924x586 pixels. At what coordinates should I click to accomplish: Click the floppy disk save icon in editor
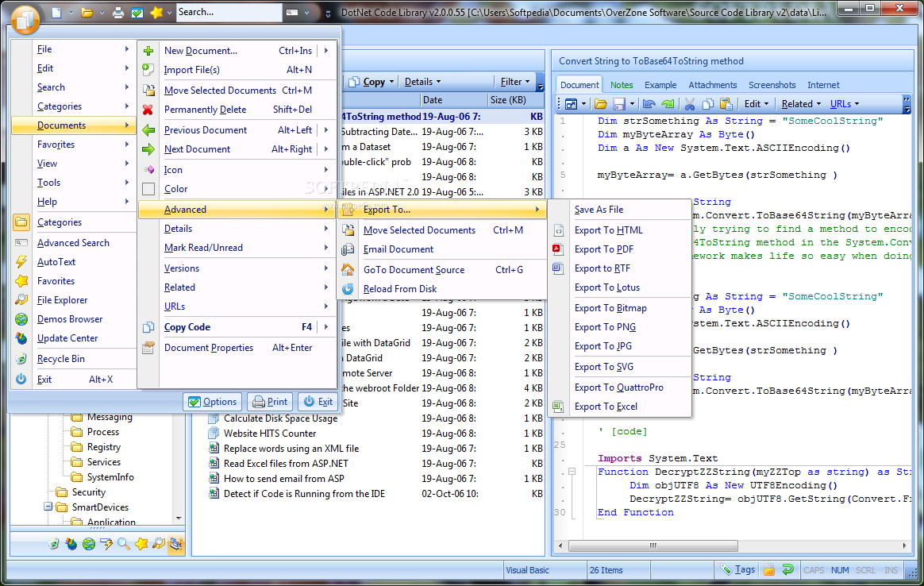(618, 104)
